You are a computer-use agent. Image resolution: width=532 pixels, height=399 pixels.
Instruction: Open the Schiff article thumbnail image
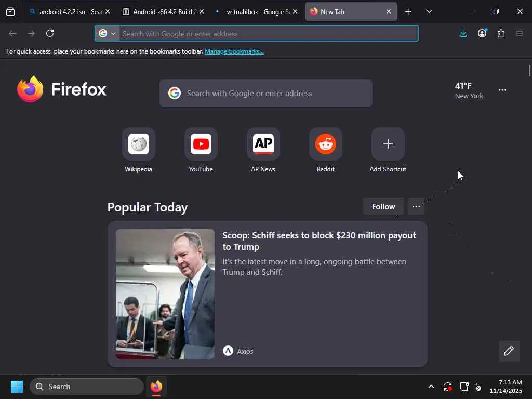(165, 294)
